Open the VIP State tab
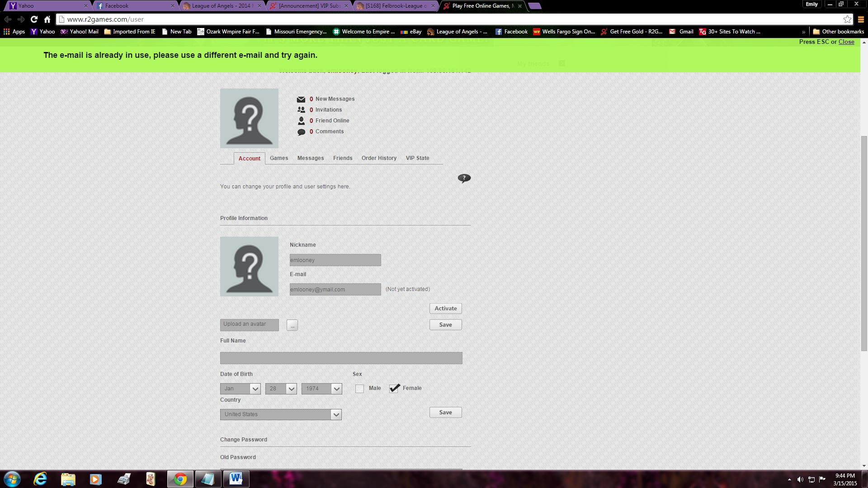 point(417,158)
